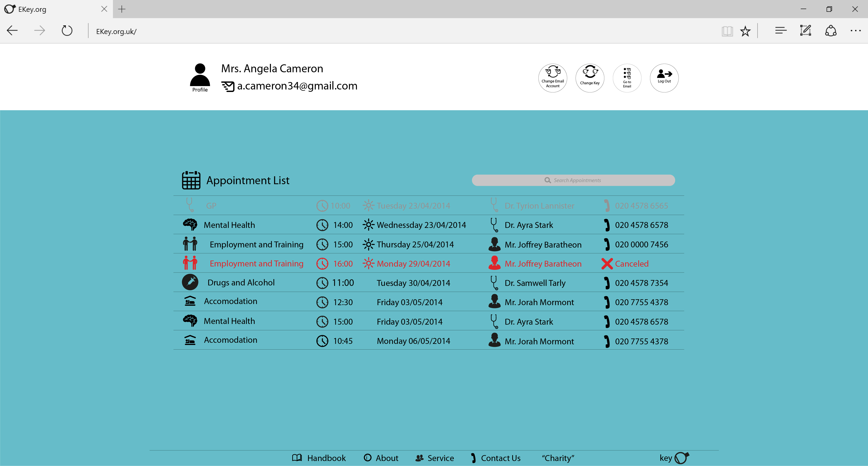Click the phone number 020 4578 7354
Image resolution: width=868 pixels, height=466 pixels.
(641, 283)
